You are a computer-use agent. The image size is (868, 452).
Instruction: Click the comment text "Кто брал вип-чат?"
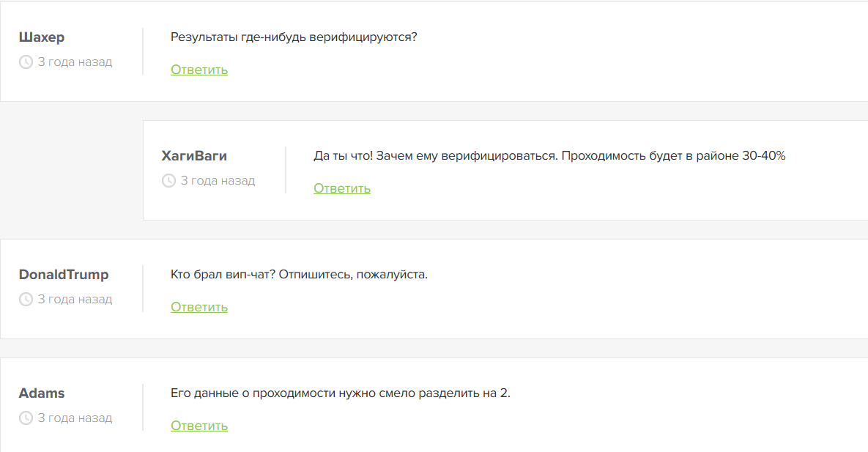299,274
